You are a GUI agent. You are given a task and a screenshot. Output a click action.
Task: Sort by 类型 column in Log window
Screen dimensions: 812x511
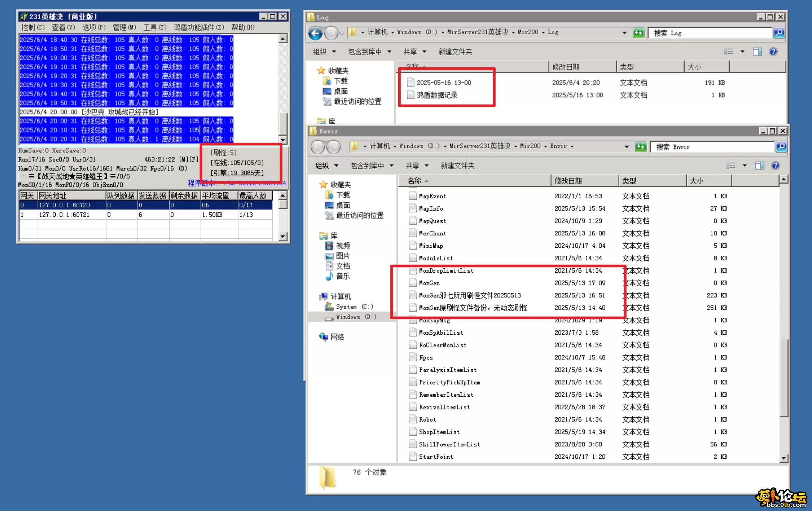(x=650, y=67)
